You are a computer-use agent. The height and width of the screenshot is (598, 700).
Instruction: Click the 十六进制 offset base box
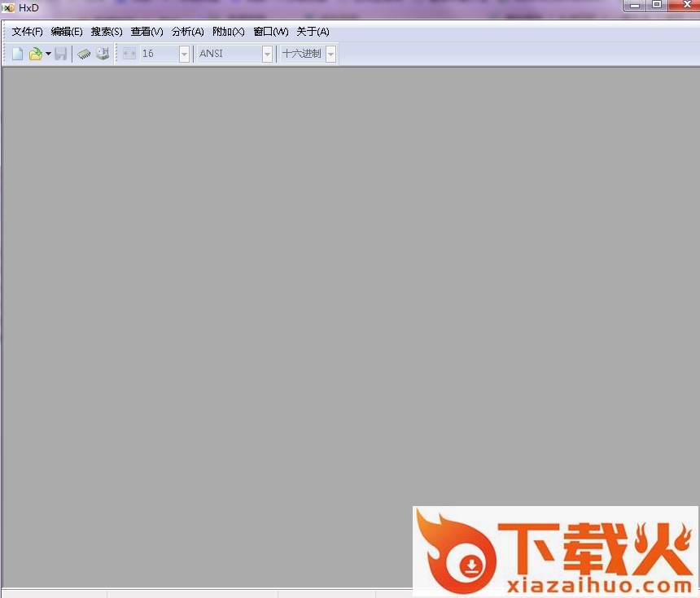coord(303,54)
